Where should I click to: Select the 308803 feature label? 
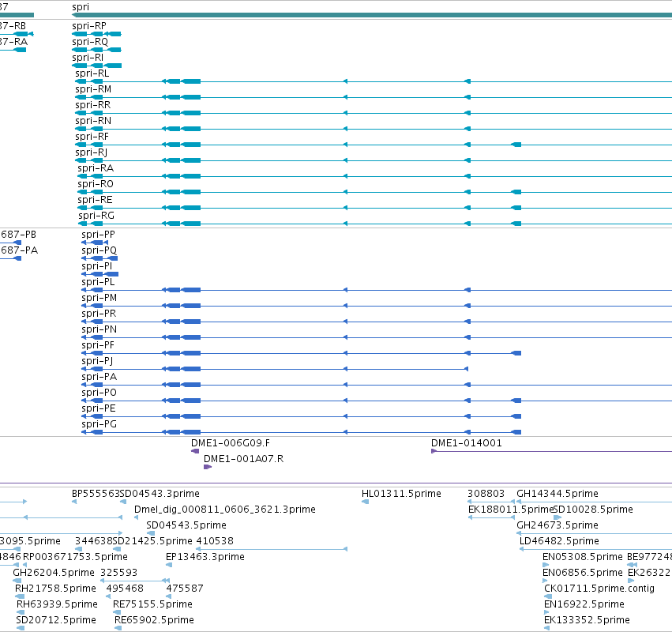[486, 494]
